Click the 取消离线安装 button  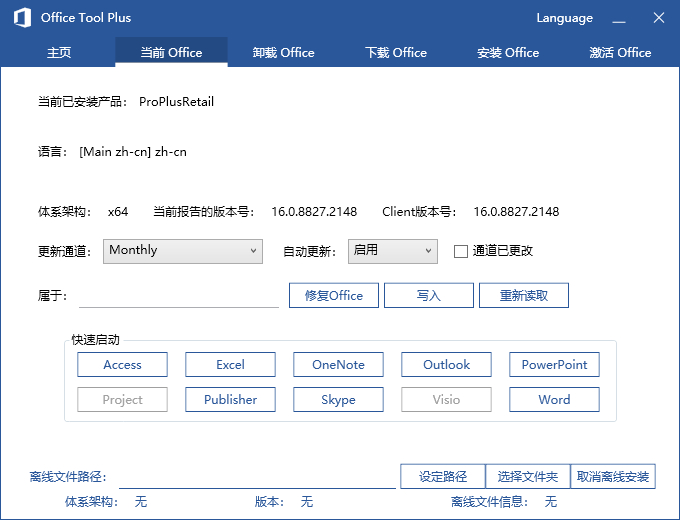pyautogui.click(x=613, y=477)
